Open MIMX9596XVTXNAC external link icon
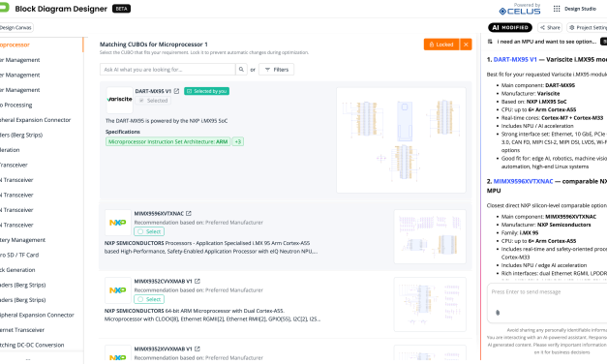 [x=189, y=213]
